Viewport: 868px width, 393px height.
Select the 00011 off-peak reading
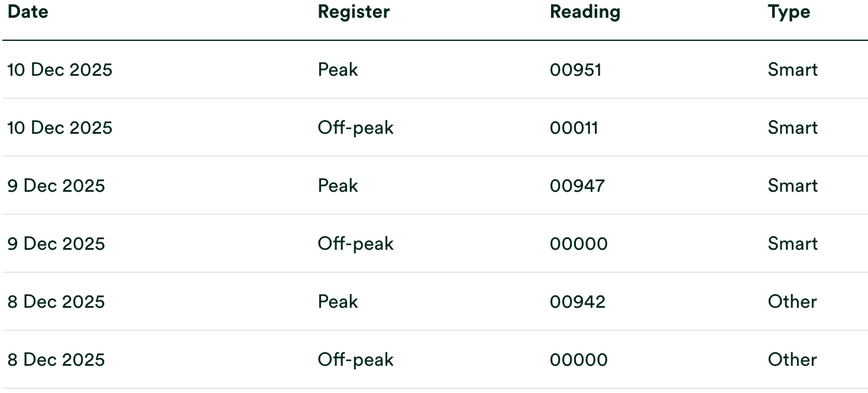(x=574, y=128)
